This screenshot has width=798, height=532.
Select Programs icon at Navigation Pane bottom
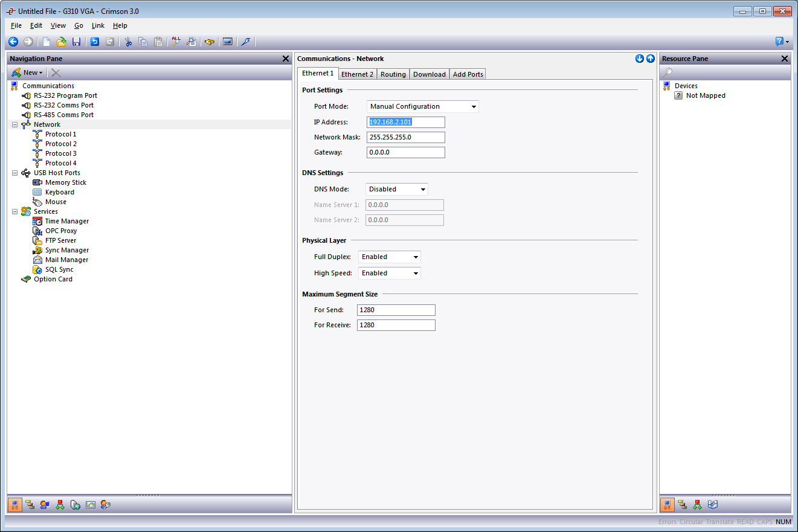[60, 505]
